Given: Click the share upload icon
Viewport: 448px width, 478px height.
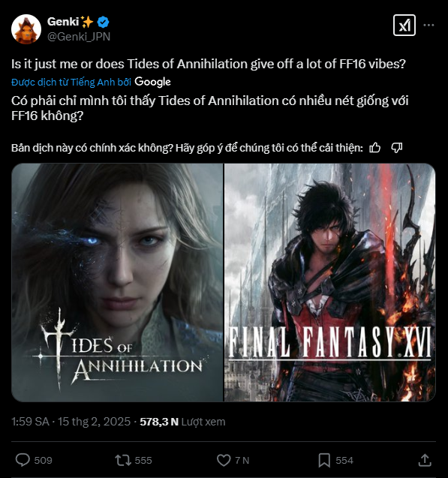Looking at the screenshot, I should click(425, 460).
